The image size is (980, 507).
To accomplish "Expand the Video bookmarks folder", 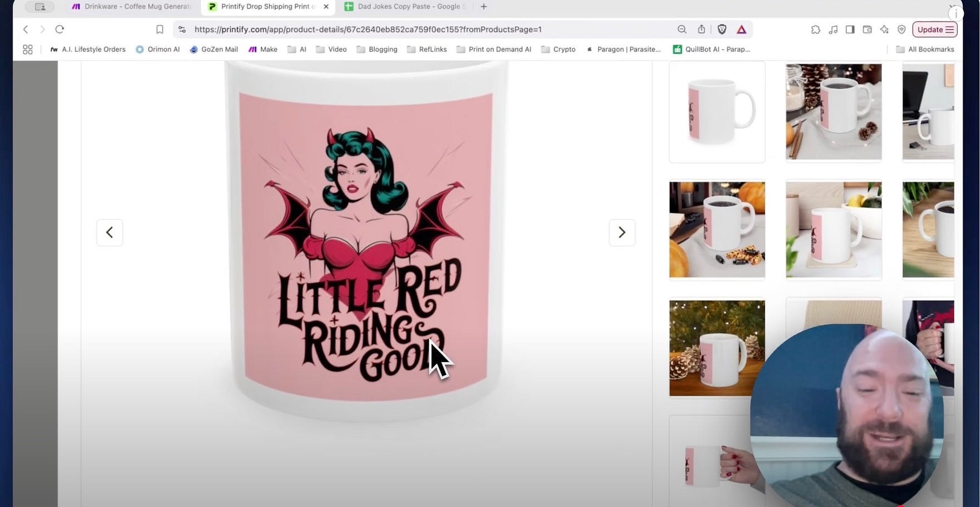I will point(331,50).
